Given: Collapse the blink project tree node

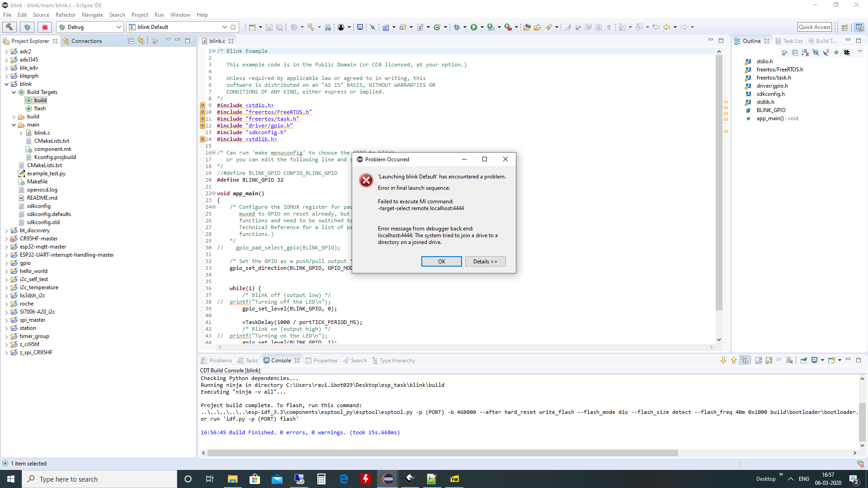Looking at the screenshot, I should click(x=7, y=84).
